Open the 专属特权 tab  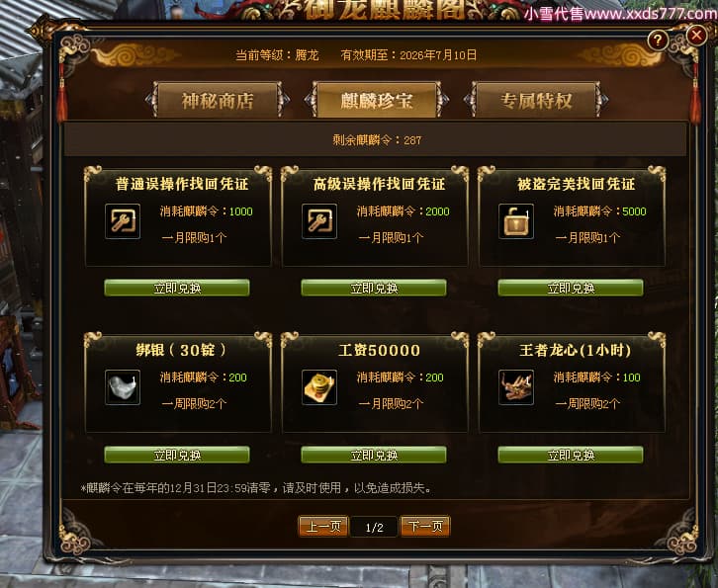(536, 100)
